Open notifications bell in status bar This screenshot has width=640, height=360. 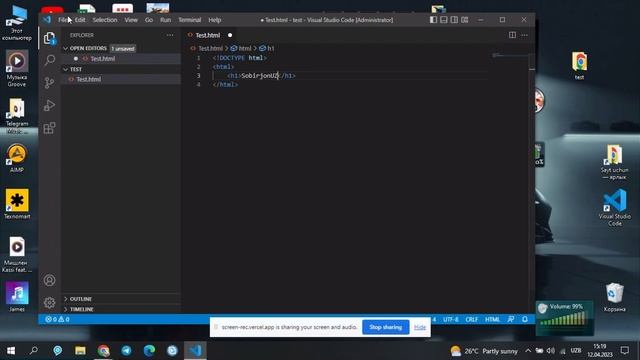tap(525, 319)
